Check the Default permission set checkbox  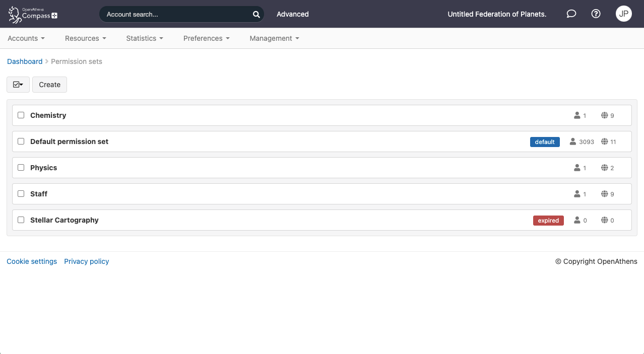tap(21, 141)
